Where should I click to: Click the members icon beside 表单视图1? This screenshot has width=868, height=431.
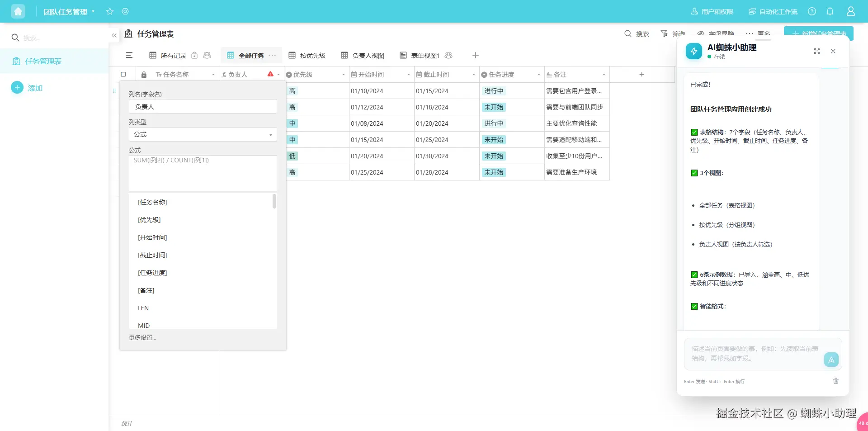pyautogui.click(x=448, y=55)
